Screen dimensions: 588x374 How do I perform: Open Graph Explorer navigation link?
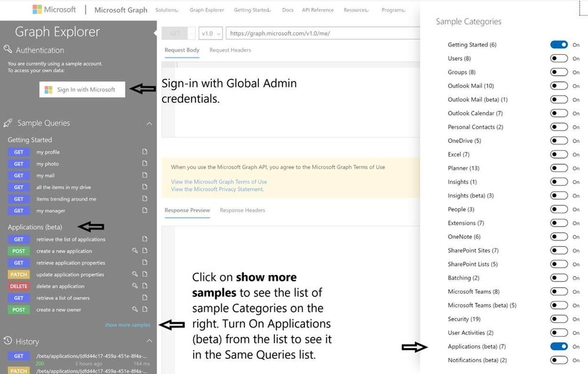[207, 10]
